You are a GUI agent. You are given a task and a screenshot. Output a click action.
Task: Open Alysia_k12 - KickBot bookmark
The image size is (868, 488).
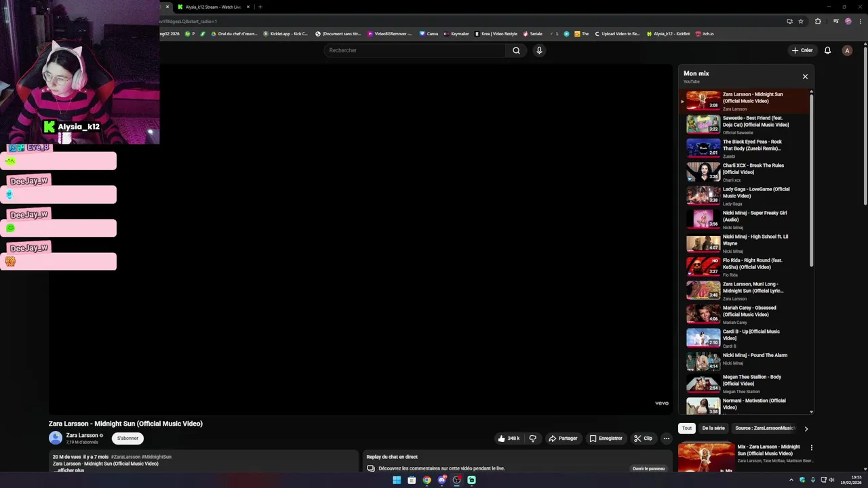(668, 33)
